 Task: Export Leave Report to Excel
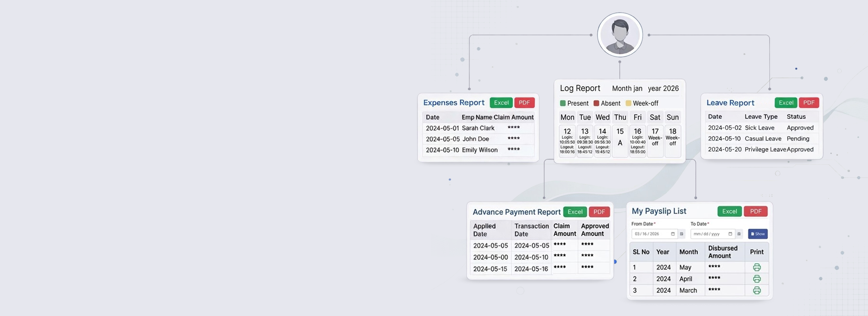[786, 103]
